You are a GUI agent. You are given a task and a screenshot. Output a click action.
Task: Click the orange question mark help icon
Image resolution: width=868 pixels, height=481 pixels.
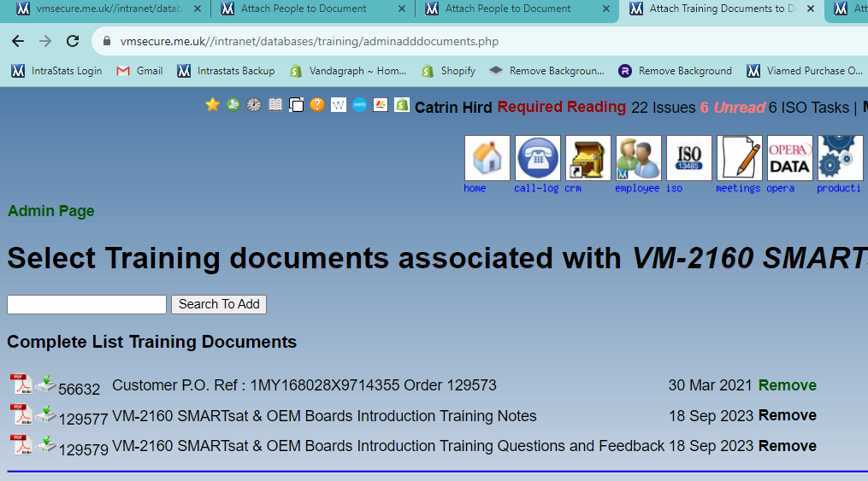(317, 104)
